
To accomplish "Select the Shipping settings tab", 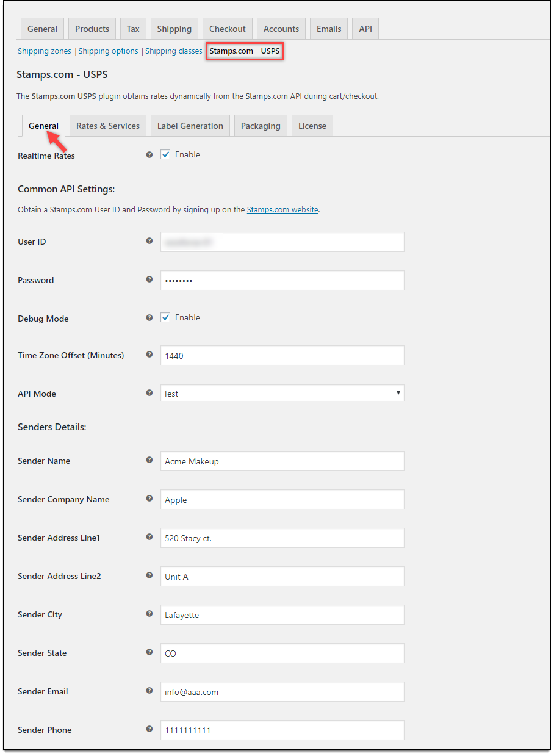I will coord(174,29).
